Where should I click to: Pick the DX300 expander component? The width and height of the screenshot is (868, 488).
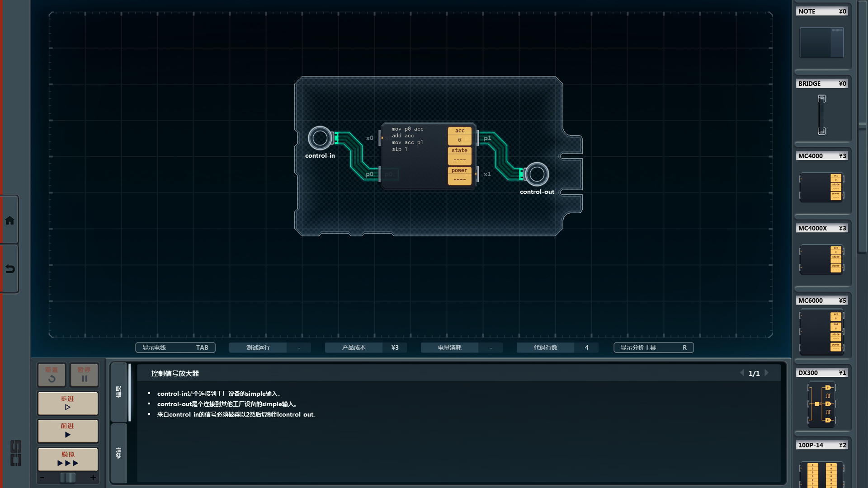821,404
